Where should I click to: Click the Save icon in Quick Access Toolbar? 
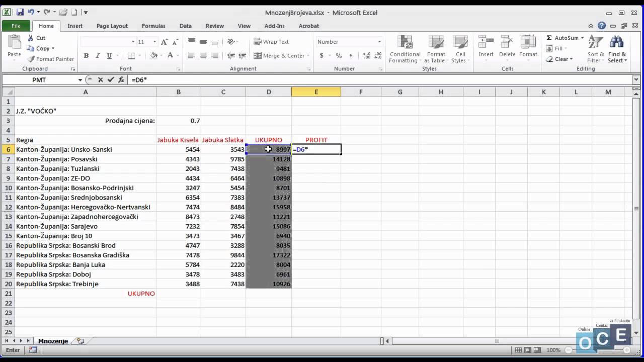(x=20, y=12)
